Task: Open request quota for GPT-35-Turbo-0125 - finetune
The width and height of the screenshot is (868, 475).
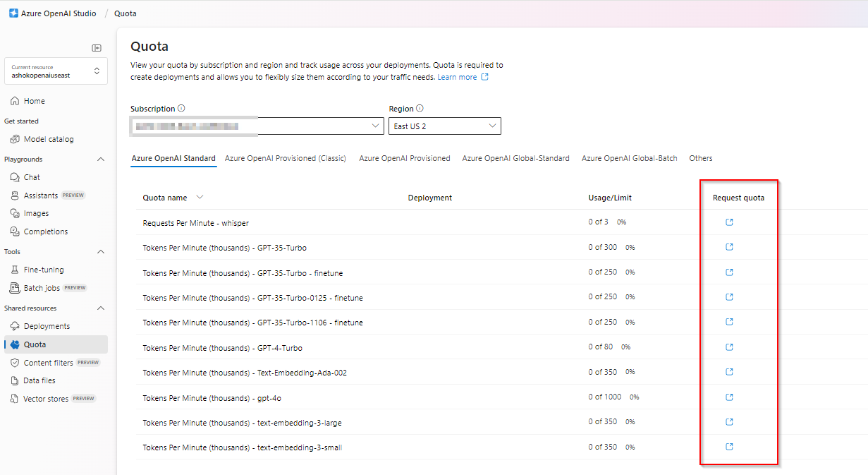Action: [729, 297]
